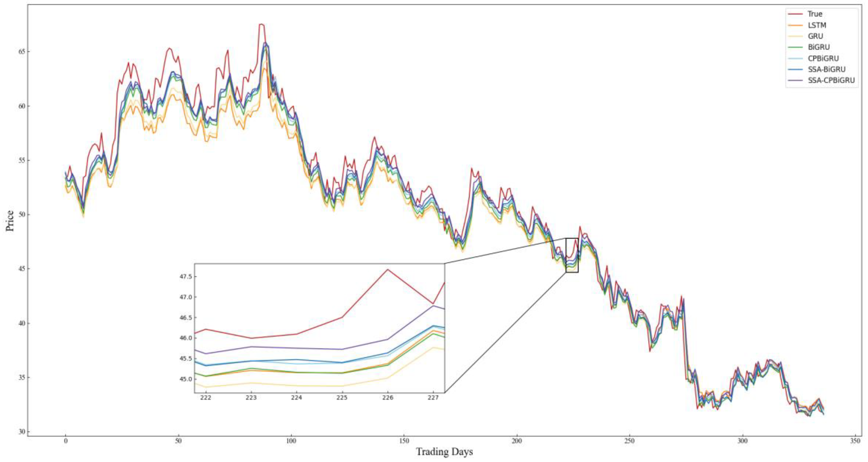Click the purple SSA-CPBiGRU legend line swatch
Screen dimensions: 868x462
point(795,81)
